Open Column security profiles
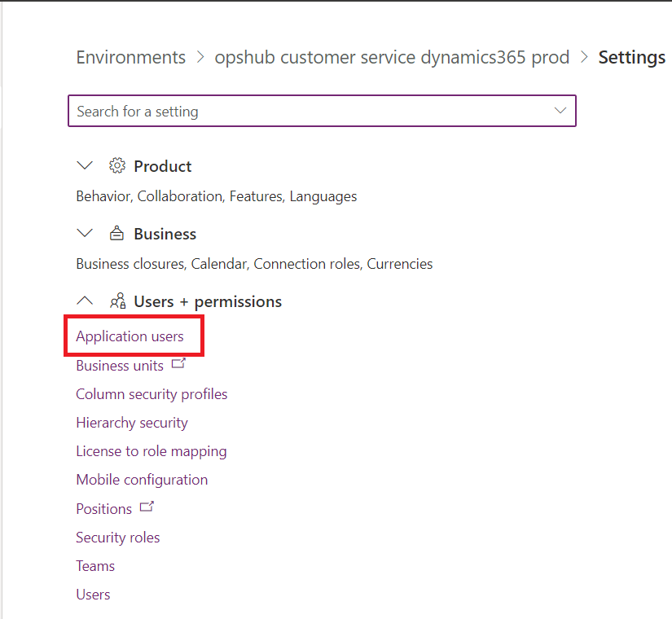The height and width of the screenshot is (619, 672). (x=152, y=394)
